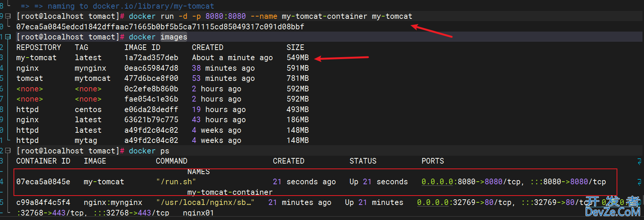Image resolution: width=644 pixels, height=220 pixels.
Task: Click the line-wrap icon on the my-tomcat container row
Action: click(639, 182)
